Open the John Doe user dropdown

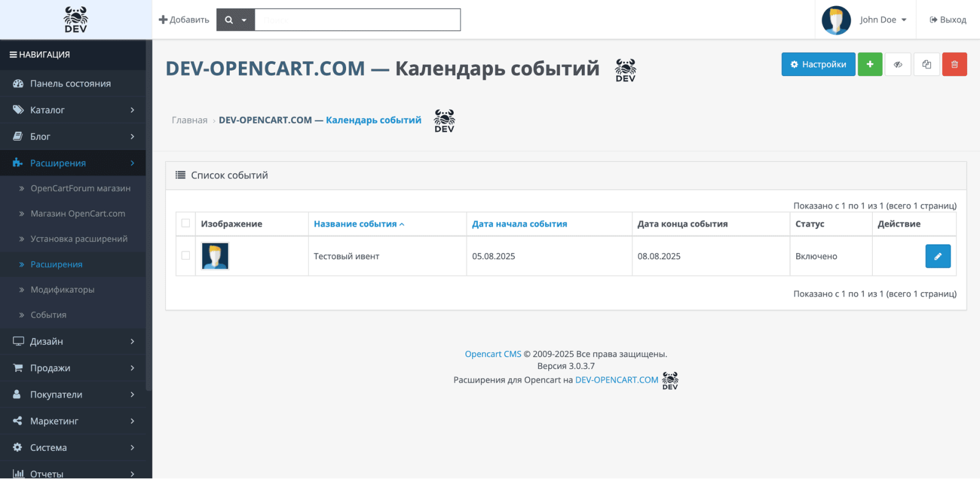coord(883,20)
